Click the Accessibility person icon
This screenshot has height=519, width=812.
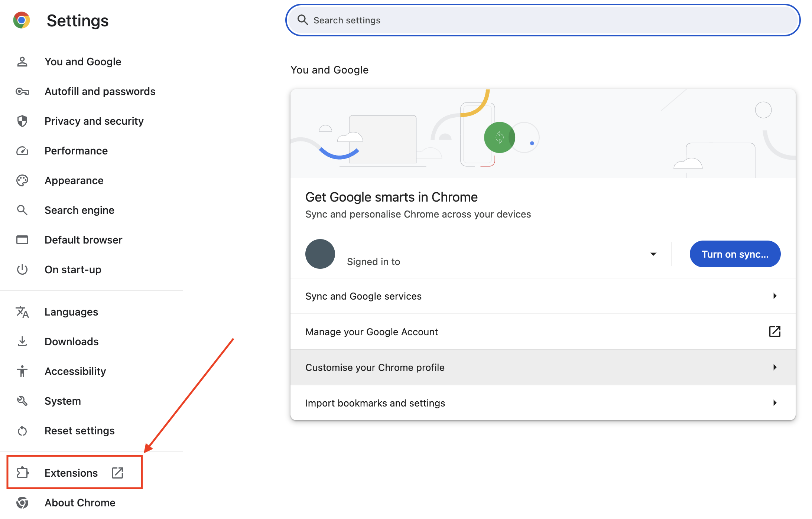coord(22,371)
